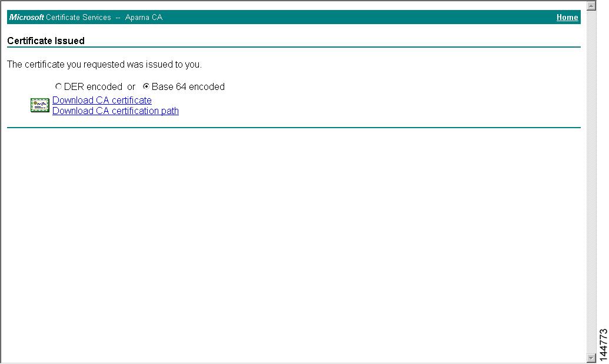Open the Download CA certificate link
This screenshot has height=364, width=609.
pyautogui.click(x=102, y=100)
